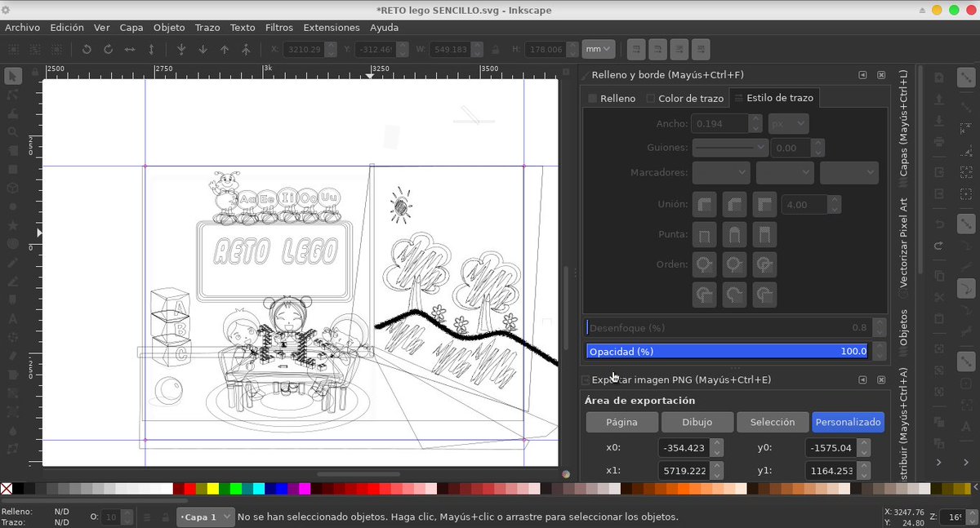Choose the bevel join (Unión) style

coord(735,204)
